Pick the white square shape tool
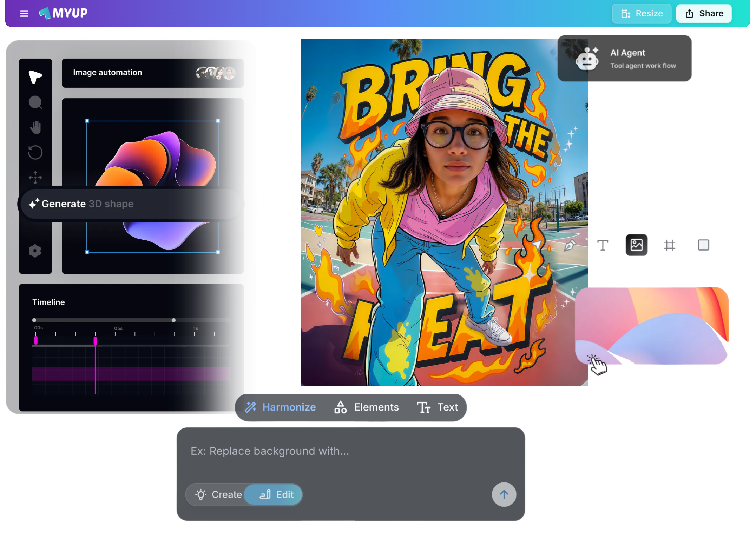 pyautogui.click(x=703, y=245)
